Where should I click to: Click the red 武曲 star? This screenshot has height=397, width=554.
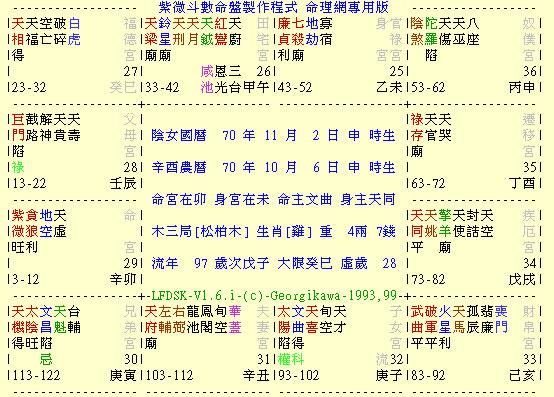tap(417, 319)
